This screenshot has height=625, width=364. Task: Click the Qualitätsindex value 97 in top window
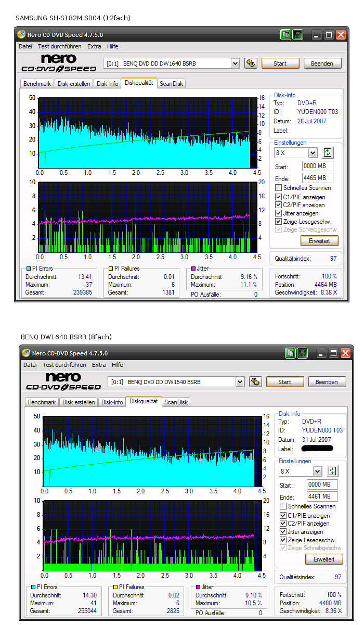pyautogui.click(x=333, y=259)
